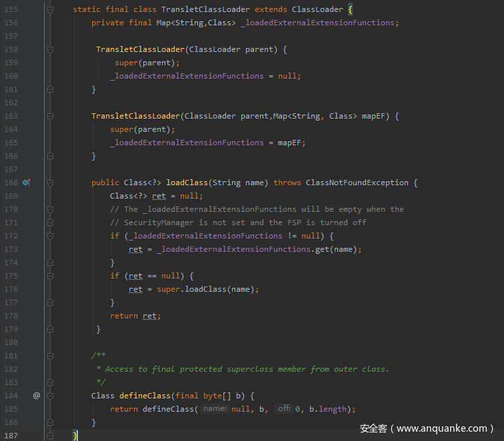This screenshot has height=441, width=504.
Task: Click 'b.length' on line 185
Action: [327, 409]
